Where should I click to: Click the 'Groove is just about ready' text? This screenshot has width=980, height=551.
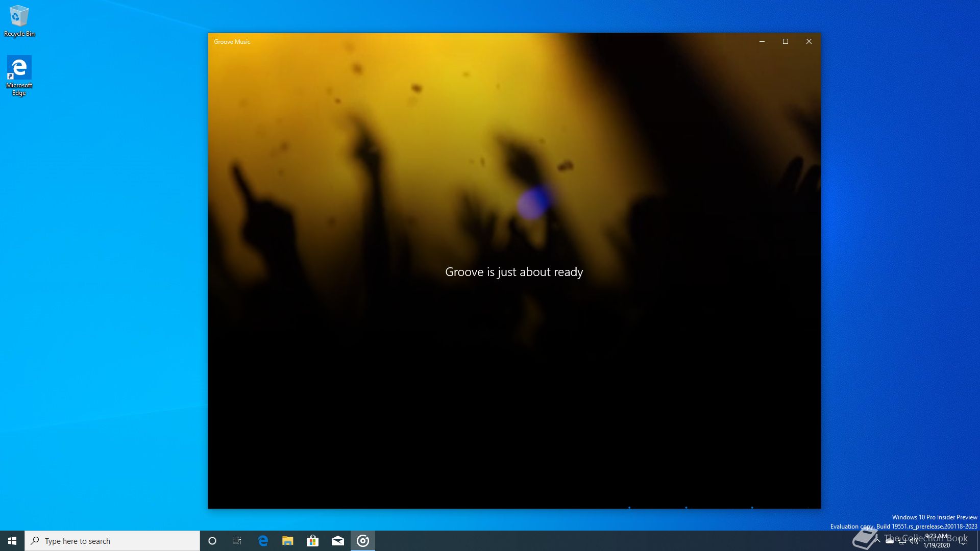514,272
